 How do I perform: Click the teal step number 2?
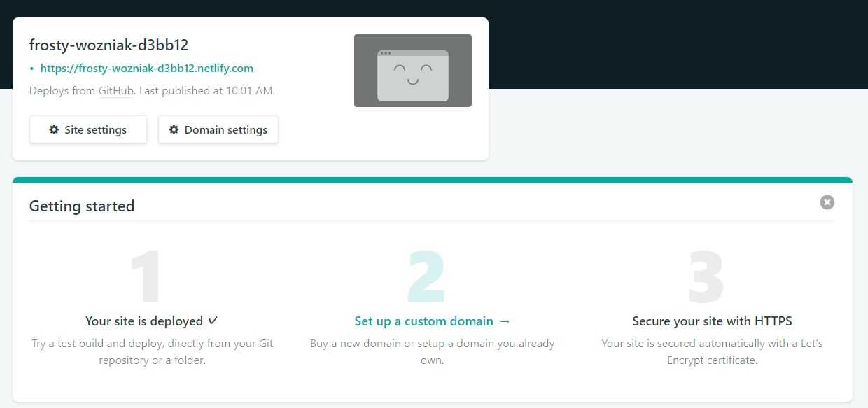[x=426, y=278]
